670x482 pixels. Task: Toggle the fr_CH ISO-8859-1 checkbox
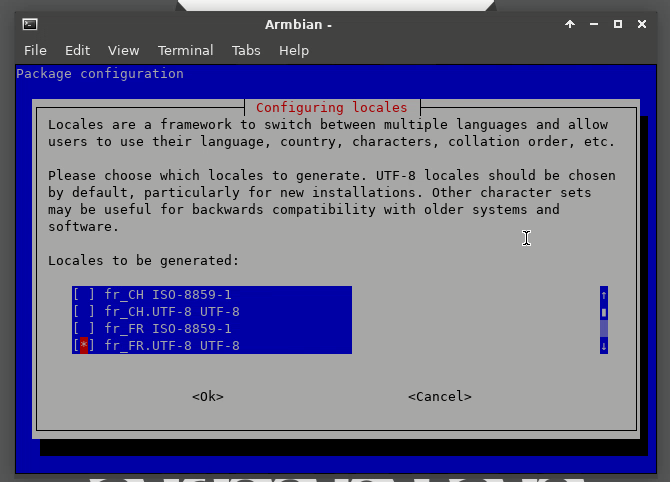tap(84, 295)
